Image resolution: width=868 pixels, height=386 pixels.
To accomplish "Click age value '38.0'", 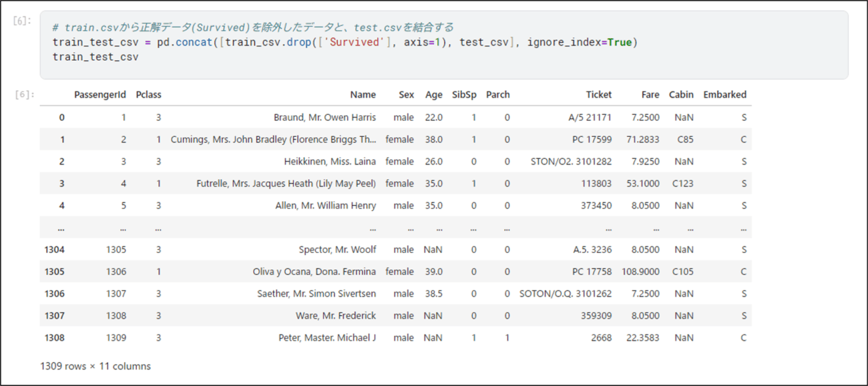I will pyautogui.click(x=434, y=140).
